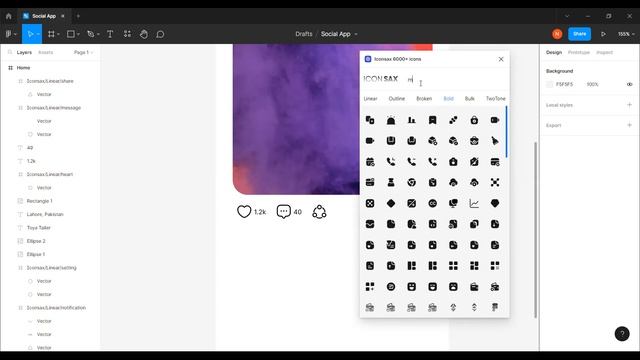Viewport: 640px width, 360px height.
Task: Toggle background color visibility eye
Action: click(629, 84)
